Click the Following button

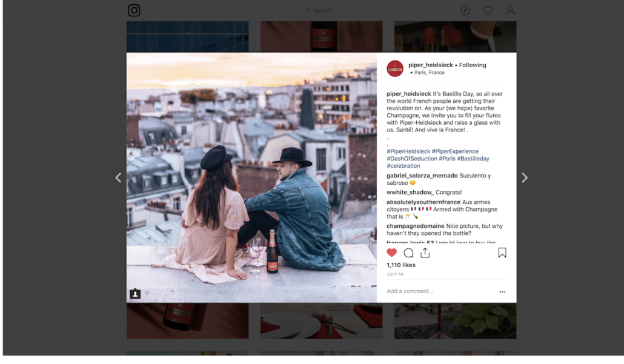(x=473, y=65)
